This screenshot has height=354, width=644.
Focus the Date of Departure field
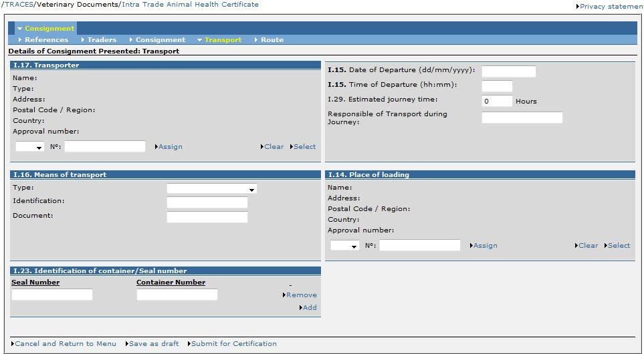click(x=508, y=71)
